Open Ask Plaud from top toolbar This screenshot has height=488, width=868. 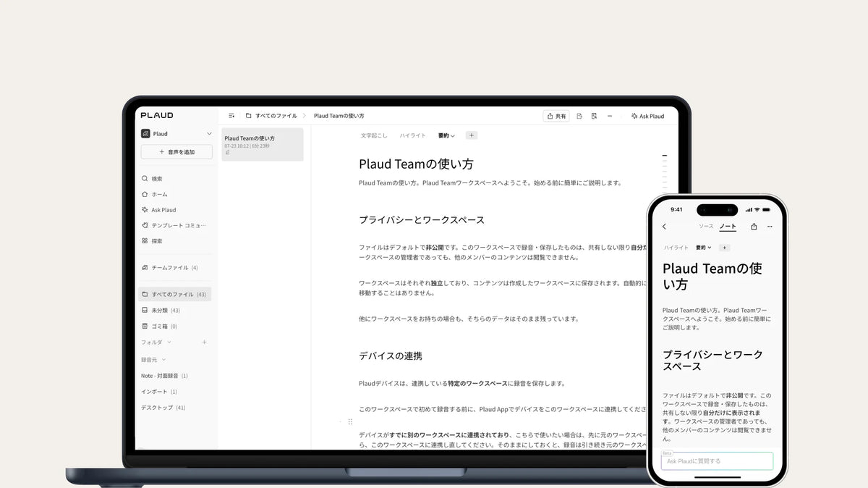647,116
